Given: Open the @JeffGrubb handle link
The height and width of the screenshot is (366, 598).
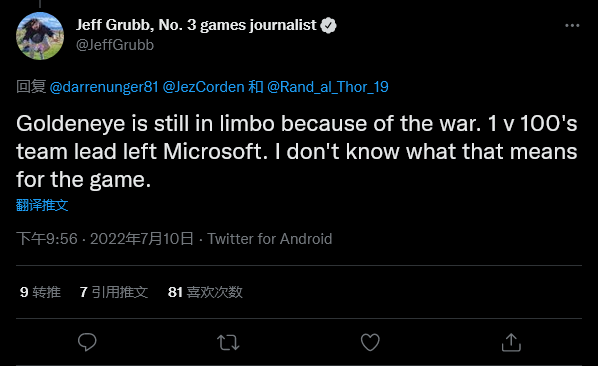Looking at the screenshot, I should pos(115,45).
